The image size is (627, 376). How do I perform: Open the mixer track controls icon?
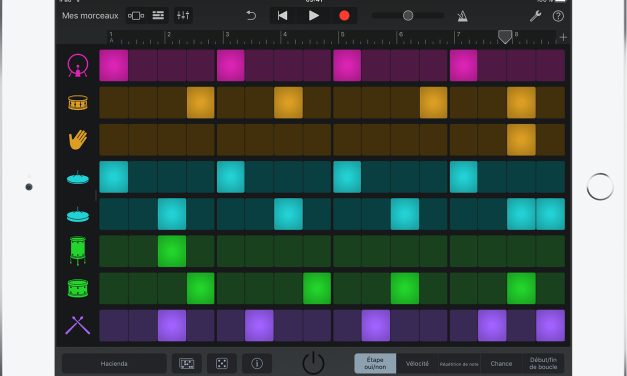tap(183, 16)
